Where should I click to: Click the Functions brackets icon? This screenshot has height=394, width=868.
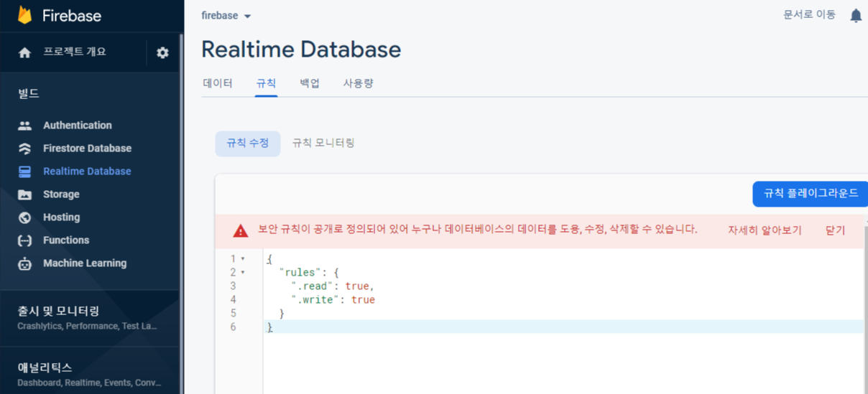(25, 240)
